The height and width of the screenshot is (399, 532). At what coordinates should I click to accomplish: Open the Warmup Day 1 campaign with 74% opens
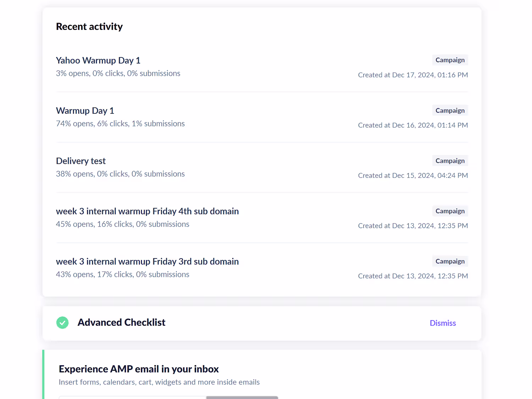tap(85, 111)
